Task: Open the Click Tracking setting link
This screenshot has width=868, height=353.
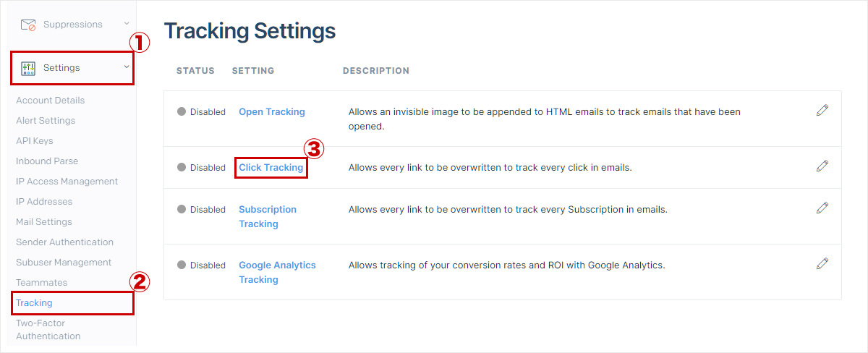Action: pos(271,168)
